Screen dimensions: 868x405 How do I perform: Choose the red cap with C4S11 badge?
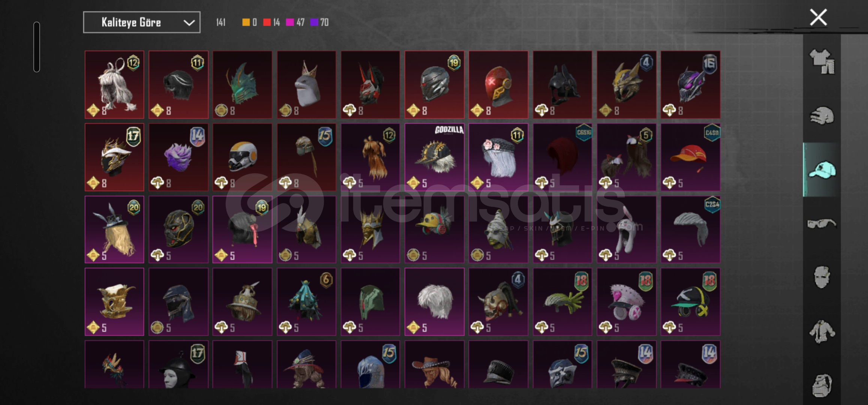(690, 157)
